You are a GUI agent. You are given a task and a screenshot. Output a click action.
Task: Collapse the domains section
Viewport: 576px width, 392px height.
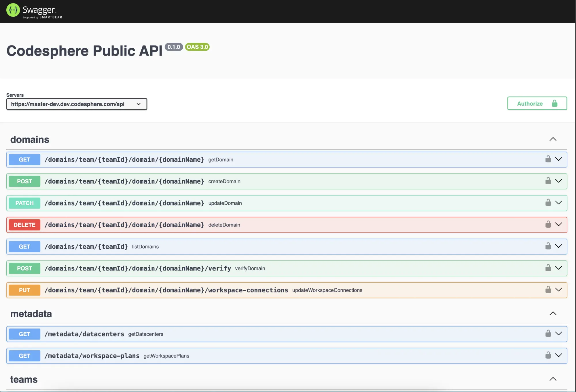tap(553, 139)
